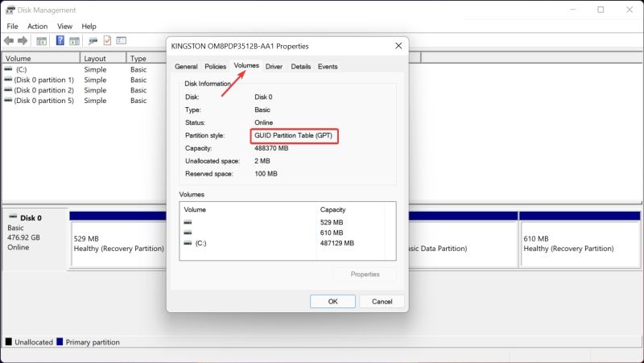Viewport: 644px width, 363px height.
Task: Select the Events tab
Action: pyautogui.click(x=328, y=67)
